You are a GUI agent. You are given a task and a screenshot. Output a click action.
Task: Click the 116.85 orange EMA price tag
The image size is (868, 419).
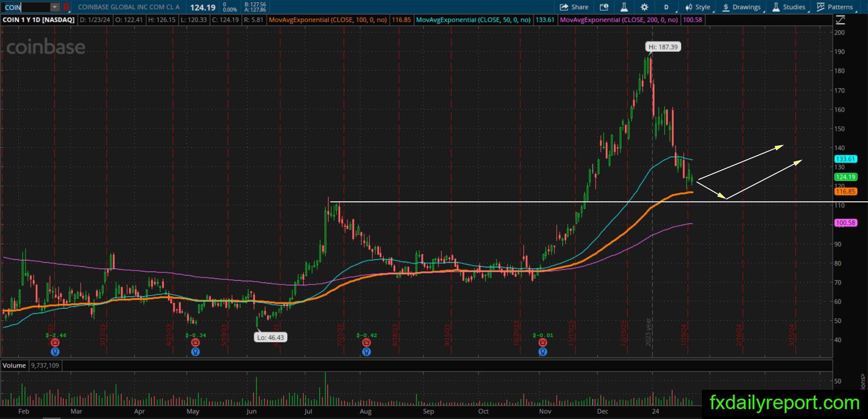coord(845,191)
